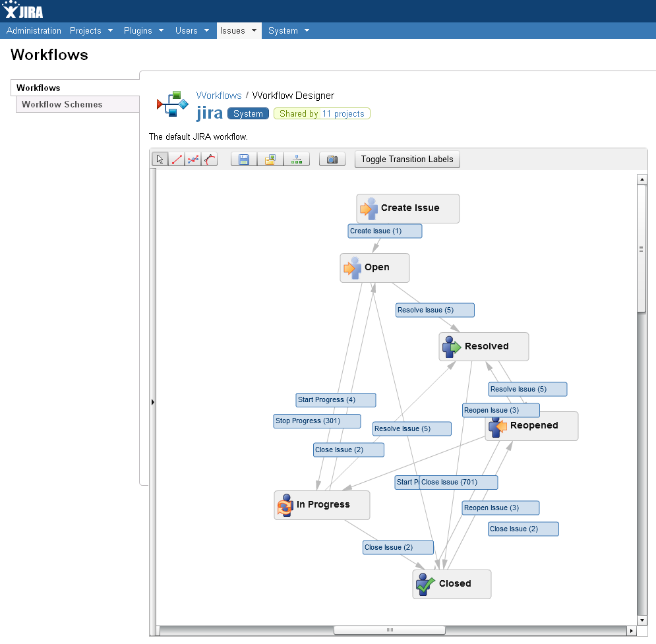Open the System dropdown menu
Image resolution: width=656 pixels, height=644 pixels.
289,30
